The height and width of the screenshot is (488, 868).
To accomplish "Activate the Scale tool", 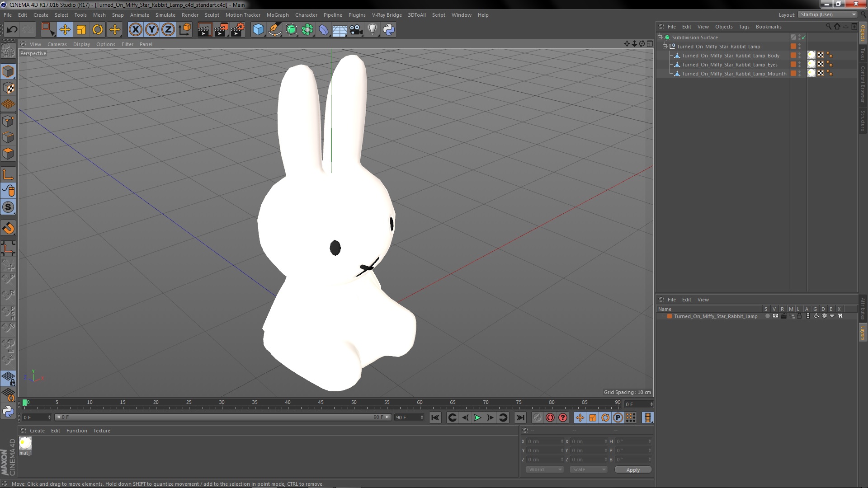I will [81, 30].
